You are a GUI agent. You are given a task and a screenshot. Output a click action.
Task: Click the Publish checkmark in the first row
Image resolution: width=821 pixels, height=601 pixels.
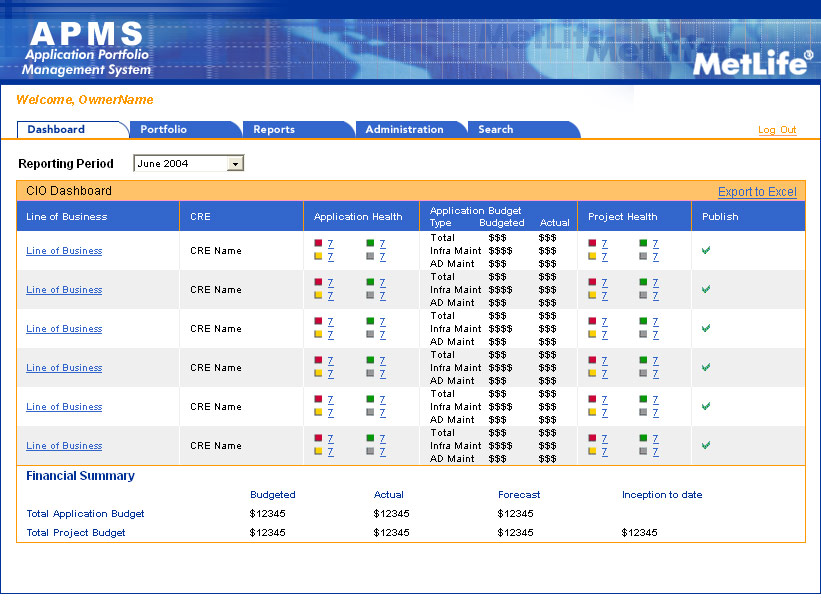coord(706,250)
